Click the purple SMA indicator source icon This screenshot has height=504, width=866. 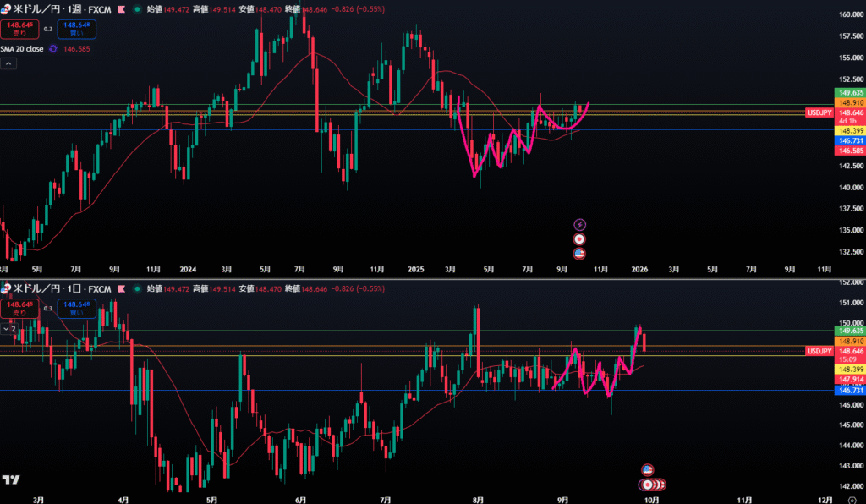53,49
